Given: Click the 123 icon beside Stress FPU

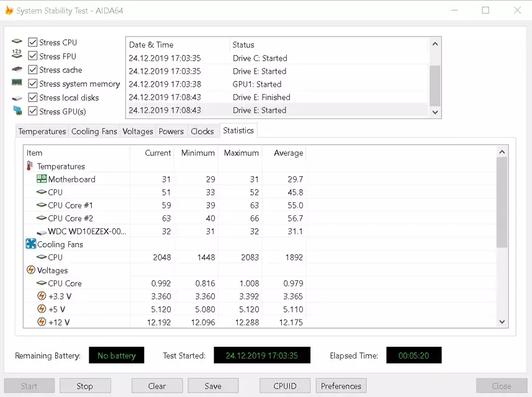Looking at the screenshot, I should tap(17, 53).
